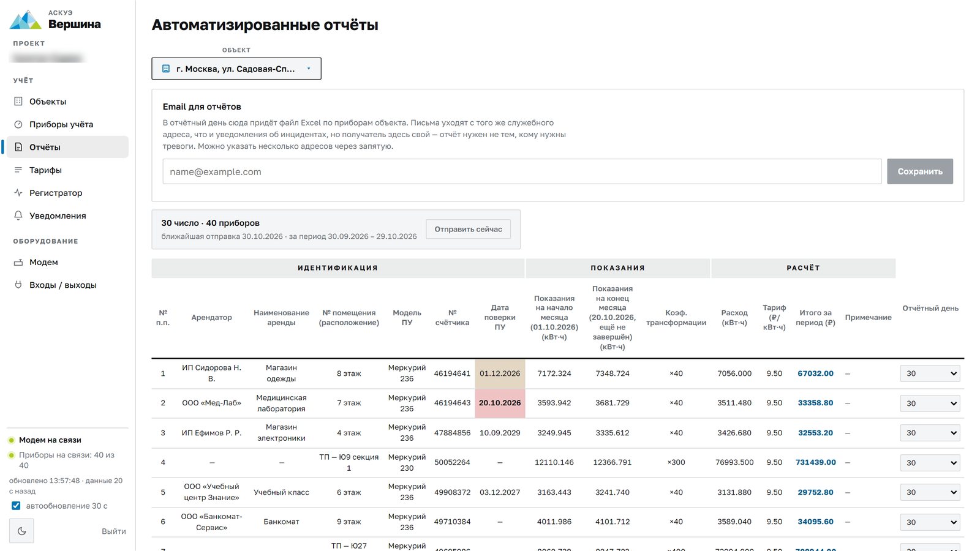Open the Объекты menu item
This screenshot has height=551, width=980.
(67, 102)
